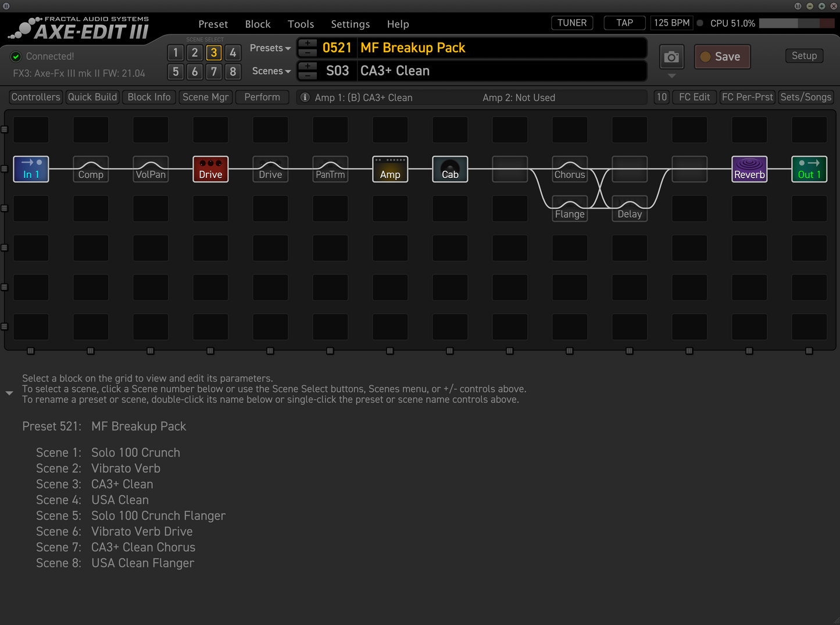Select the green Out 1 output block

[x=809, y=169]
